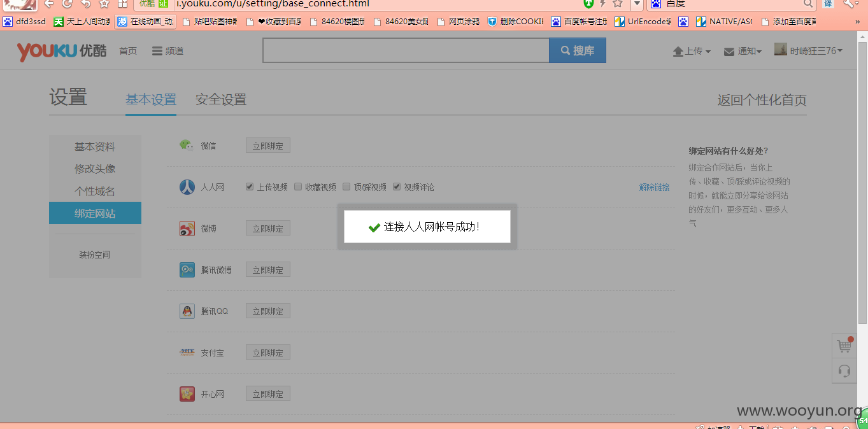Open the 删除COOKIE bookmark
This screenshot has height=429, width=868.
pyautogui.click(x=516, y=22)
